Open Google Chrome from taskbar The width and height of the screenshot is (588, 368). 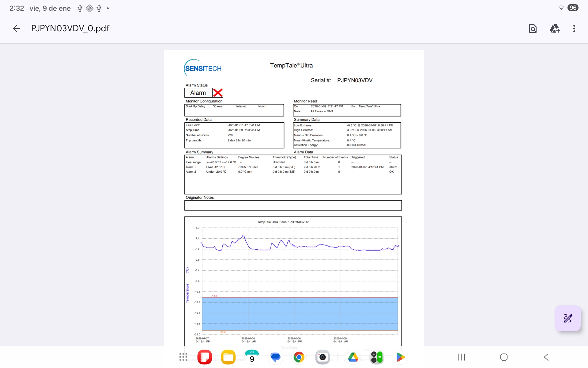tap(299, 357)
